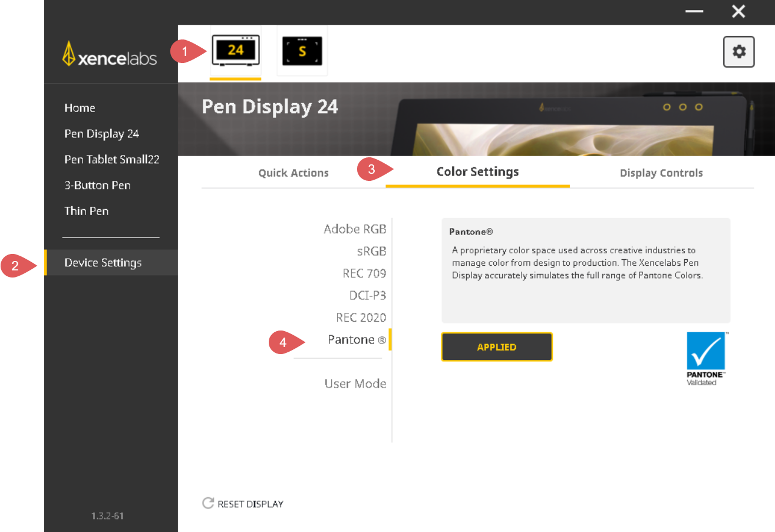Choose Pantone color space
The image size is (775, 532).
[x=357, y=340]
